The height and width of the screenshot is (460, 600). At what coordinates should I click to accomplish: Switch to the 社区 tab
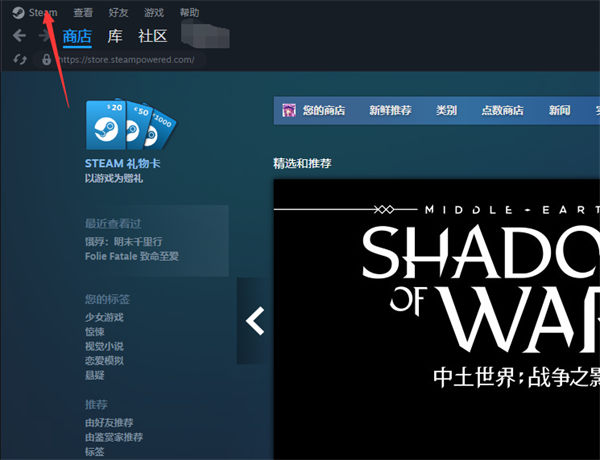tap(152, 36)
